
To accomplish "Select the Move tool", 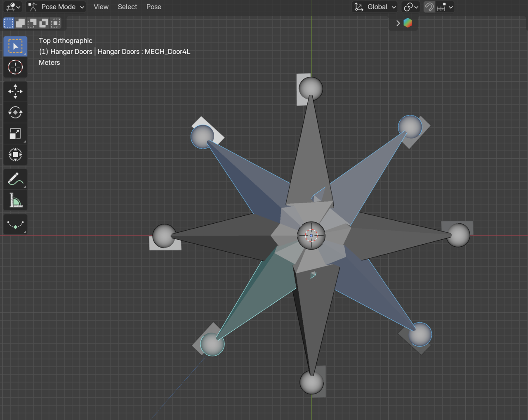I will (15, 92).
